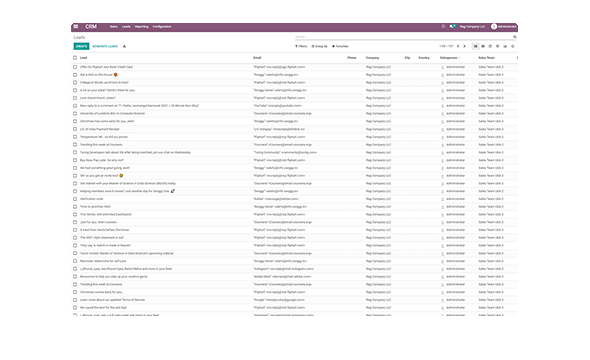
Task: Tick checkbox for University of London's BSc lead
Action: [x=75, y=114]
